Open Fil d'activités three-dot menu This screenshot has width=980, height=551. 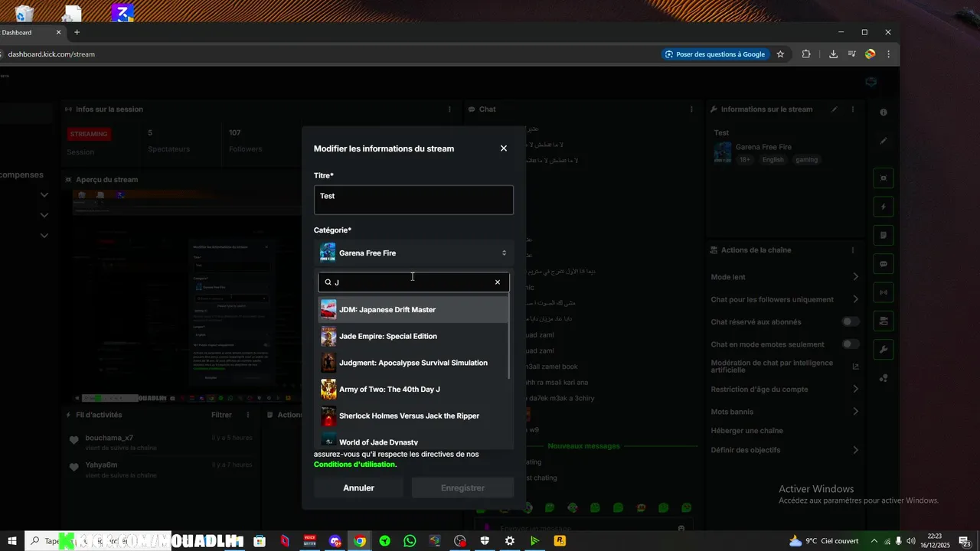click(x=247, y=415)
